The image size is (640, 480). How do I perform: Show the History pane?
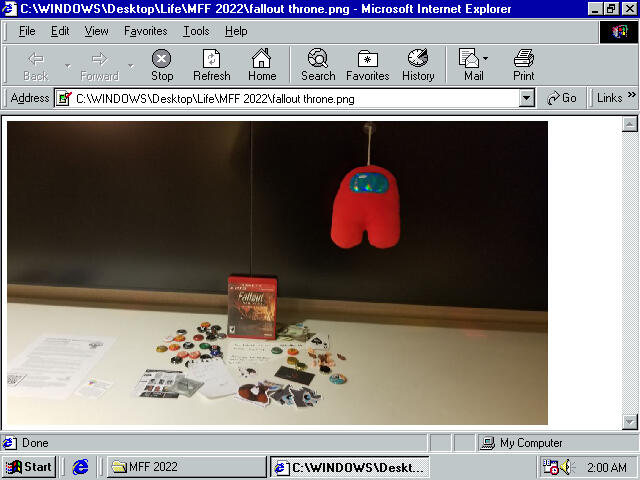[x=418, y=65]
